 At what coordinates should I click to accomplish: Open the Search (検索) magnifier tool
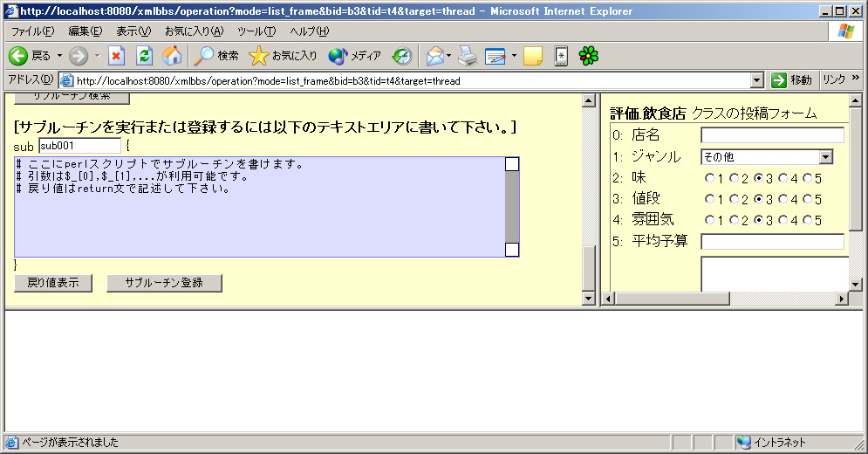click(x=215, y=55)
